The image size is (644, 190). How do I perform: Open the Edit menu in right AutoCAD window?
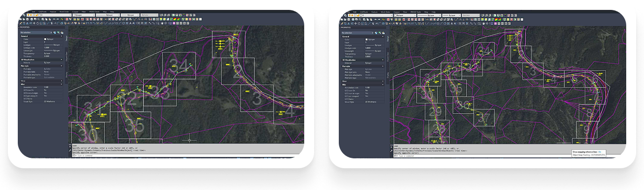(x=355, y=12)
